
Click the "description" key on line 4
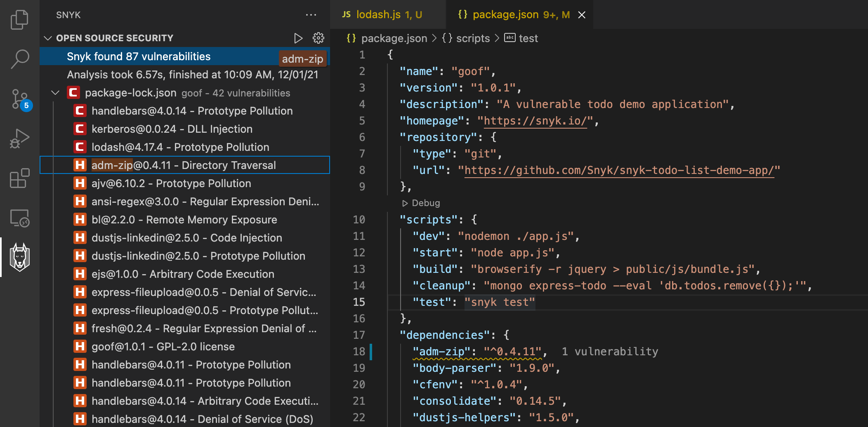[441, 104]
